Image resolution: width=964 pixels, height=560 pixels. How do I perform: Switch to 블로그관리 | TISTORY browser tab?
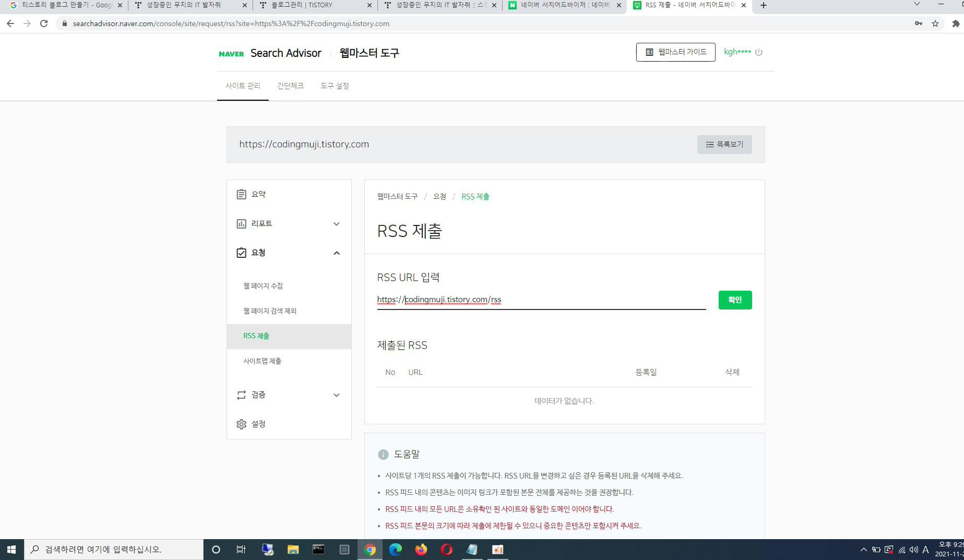coord(313,5)
